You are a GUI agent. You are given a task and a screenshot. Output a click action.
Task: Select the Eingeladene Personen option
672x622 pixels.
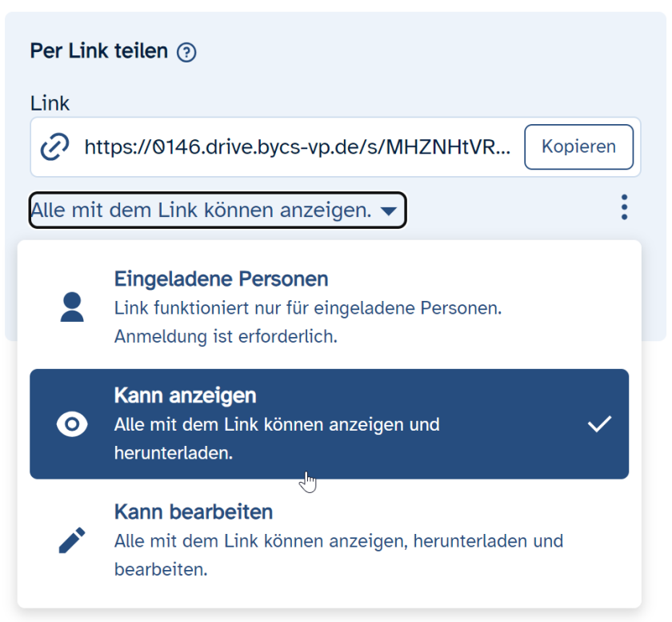pos(222,279)
